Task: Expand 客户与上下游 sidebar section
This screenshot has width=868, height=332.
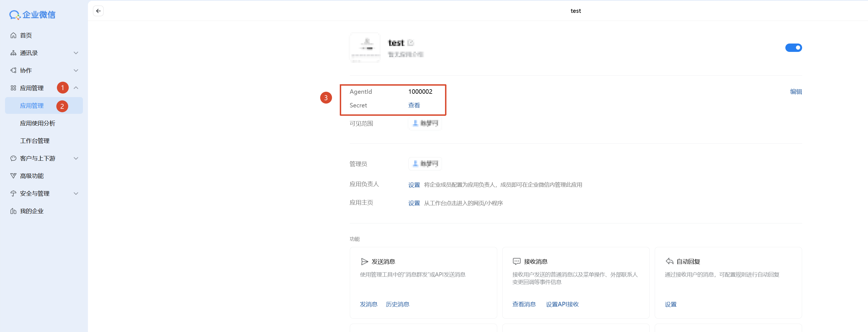Action: click(x=76, y=158)
